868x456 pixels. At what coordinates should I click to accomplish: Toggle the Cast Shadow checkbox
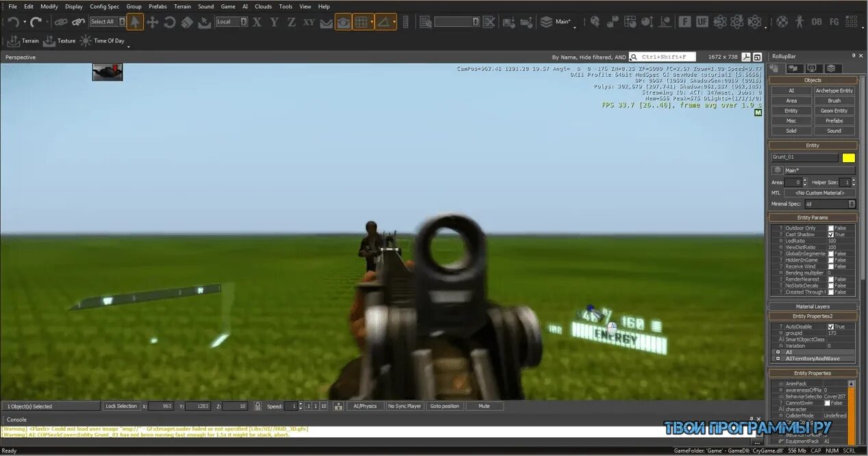point(831,234)
